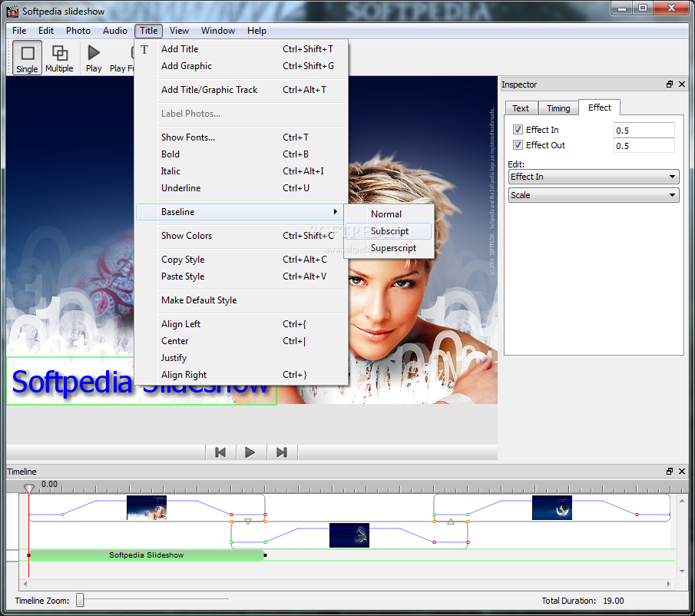Screen dimensions: 695x616
Task: Choose Justify menu item
Action: pyautogui.click(x=242, y=358)
